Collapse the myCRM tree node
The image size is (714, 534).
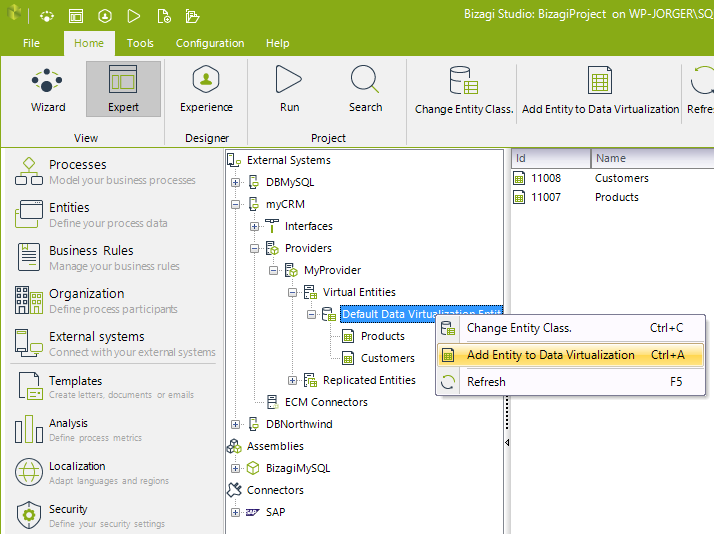click(x=235, y=204)
